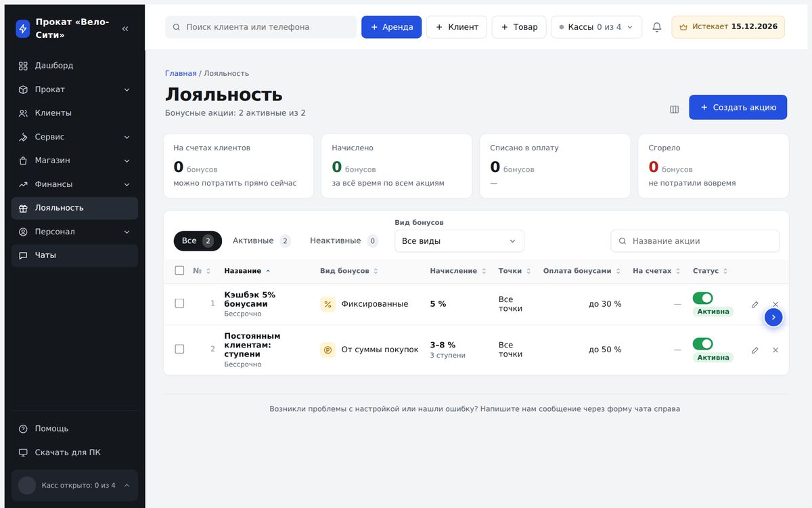Viewport: 812px width, 508px height.
Task: Click the Чаты message icon
Action: (23, 255)
